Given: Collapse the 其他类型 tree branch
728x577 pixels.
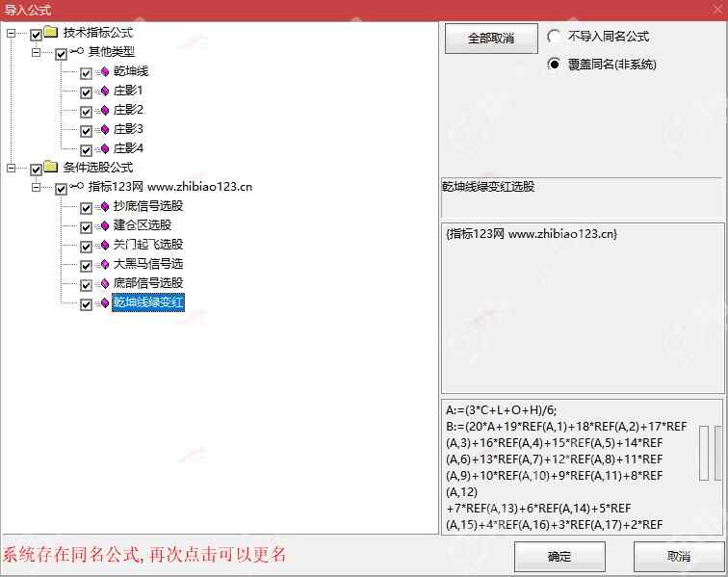Looking at the screenshot, I should (36, 53).
